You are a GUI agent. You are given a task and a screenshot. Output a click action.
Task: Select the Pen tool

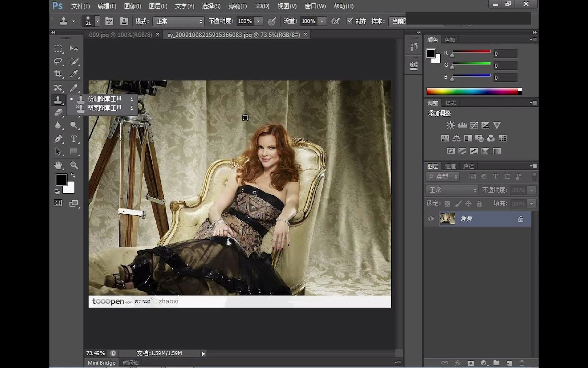(x=58, y=139)
